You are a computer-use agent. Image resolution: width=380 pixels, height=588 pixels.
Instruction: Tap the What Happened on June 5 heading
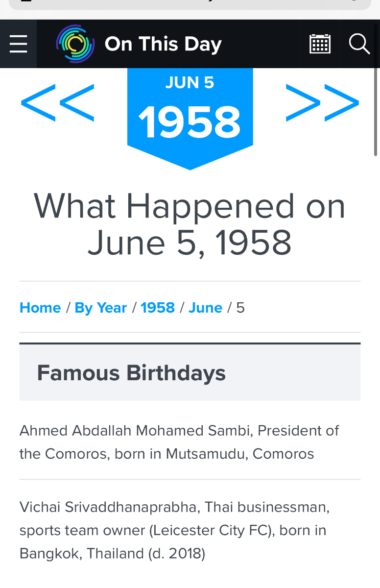click(190, 224)
